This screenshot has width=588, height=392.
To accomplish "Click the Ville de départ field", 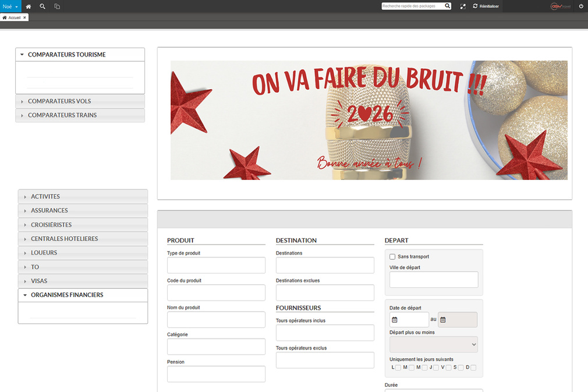I will (433, 280).
